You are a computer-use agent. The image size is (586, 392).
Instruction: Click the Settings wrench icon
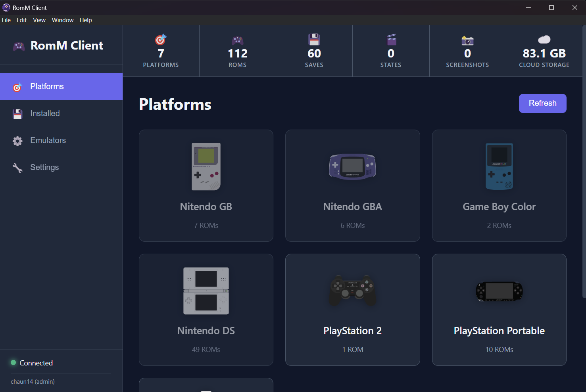click(17, 167)
